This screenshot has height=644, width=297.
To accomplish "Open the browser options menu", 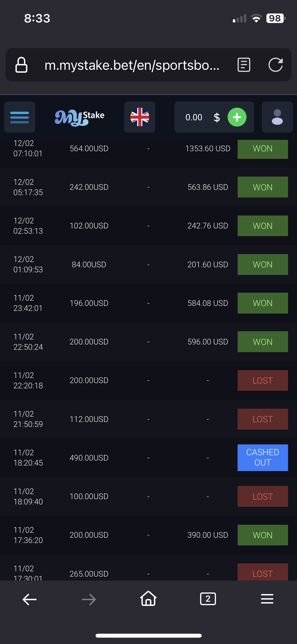I will tap(267, 599).
